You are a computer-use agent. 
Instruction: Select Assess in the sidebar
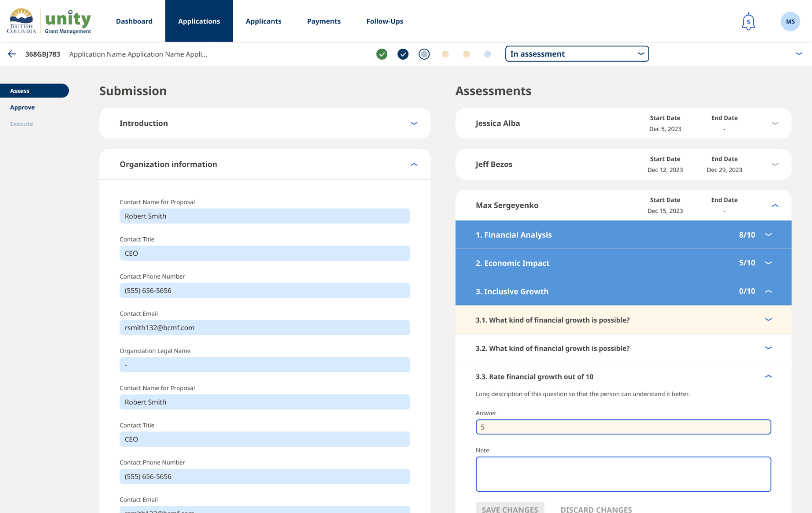pos(34,91)
